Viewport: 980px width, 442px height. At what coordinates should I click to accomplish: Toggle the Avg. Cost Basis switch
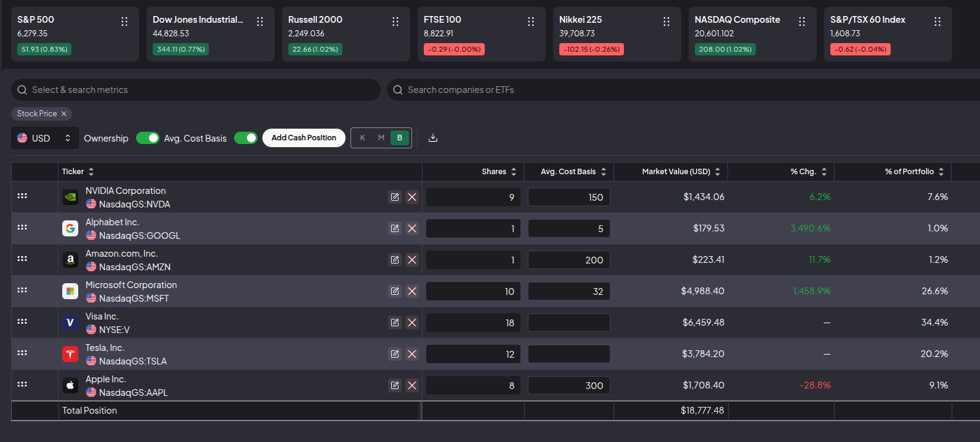click(246, 138)
